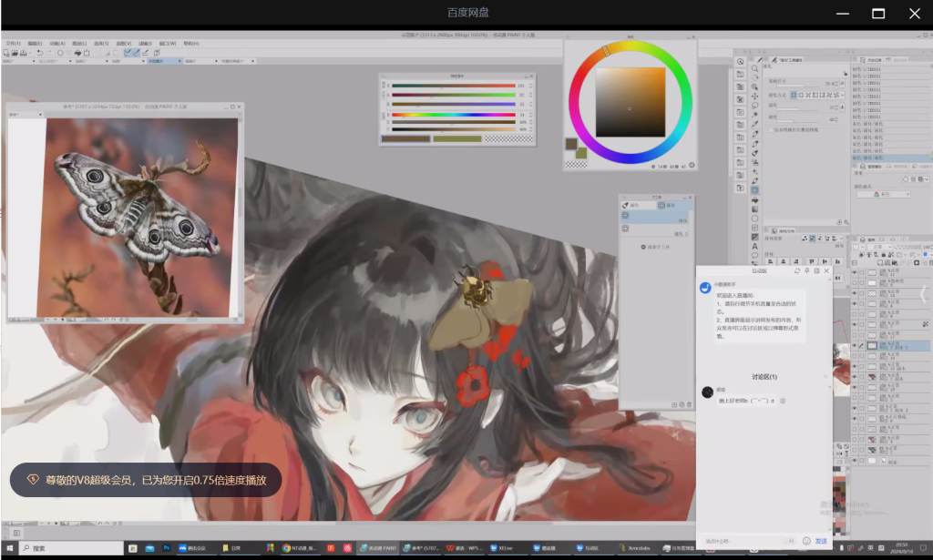This screenshot has width=933, height=560.
Task: Select the Fill bucket tool
Action: coord(755,200)
